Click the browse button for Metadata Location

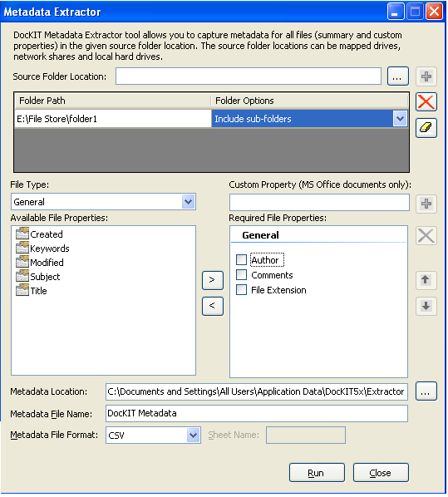pyautogui.click(x=426, y=391)
